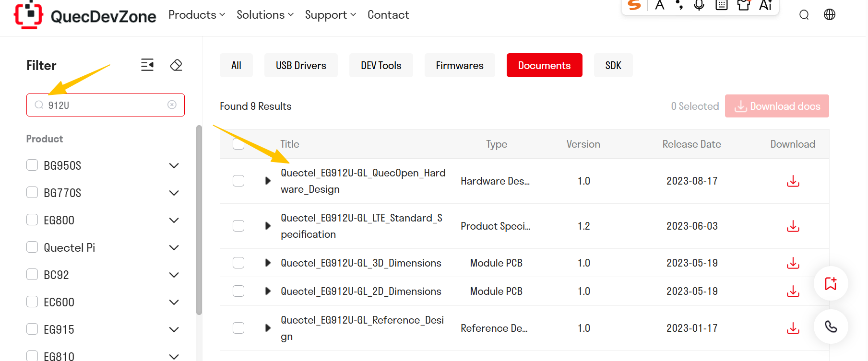Viewport: 868px width, 361px height.
Task: Expand the LTE_Standard_Specification row triangle
Action: click(x=268, y=226)
